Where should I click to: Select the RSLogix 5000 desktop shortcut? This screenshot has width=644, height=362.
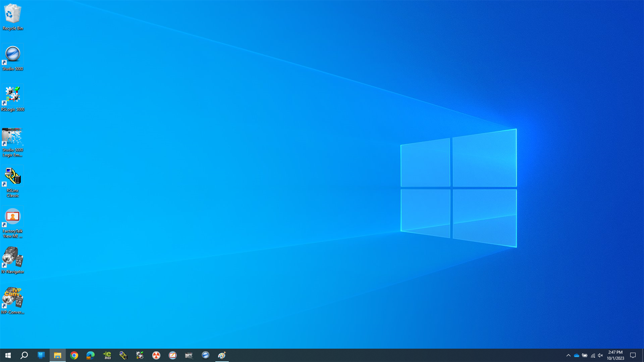[x=13, y=98]
